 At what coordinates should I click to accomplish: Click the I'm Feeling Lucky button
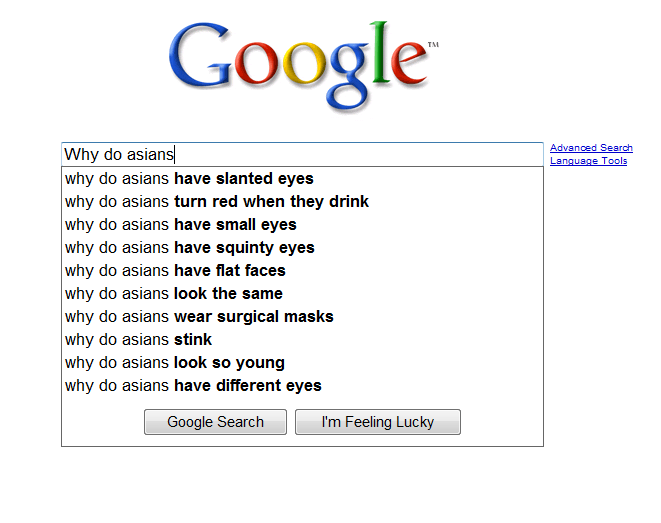pos(378,422)
